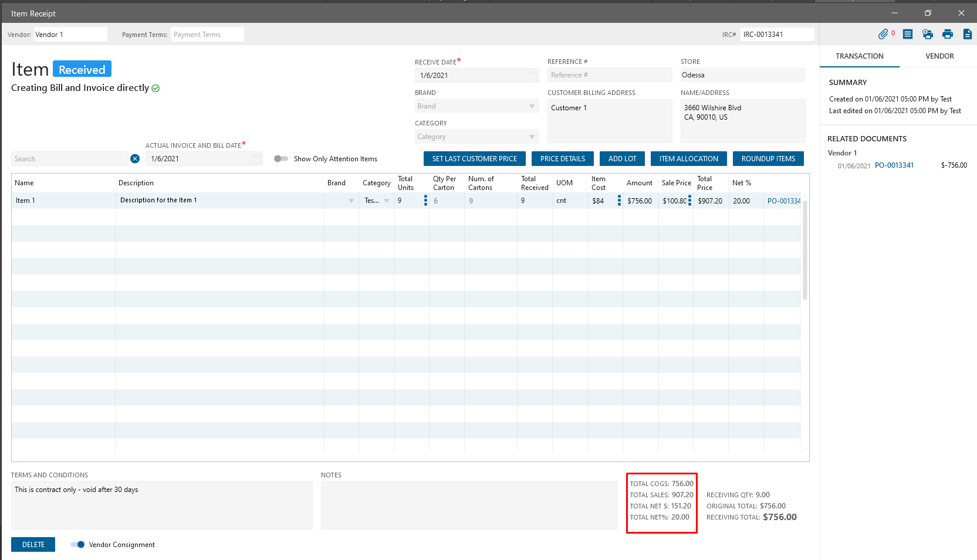Click the Total Received column header

click(535, 183)
